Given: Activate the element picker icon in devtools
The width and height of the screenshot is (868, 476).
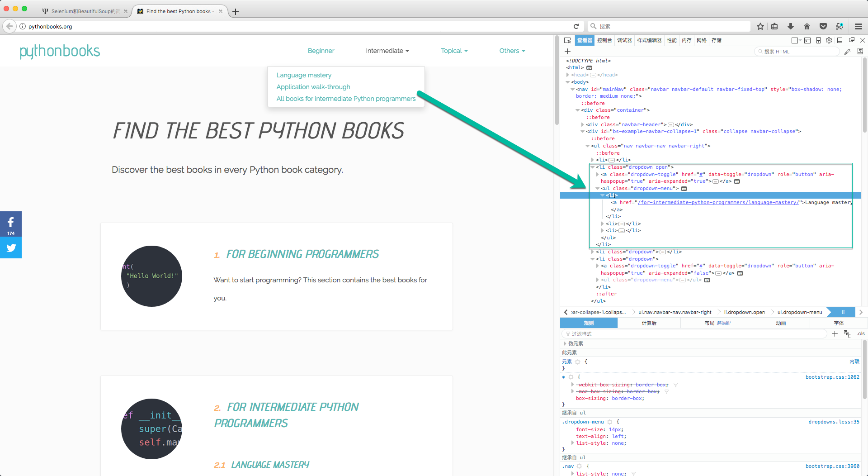Looking at the screenshot, I should click(567, 40).
